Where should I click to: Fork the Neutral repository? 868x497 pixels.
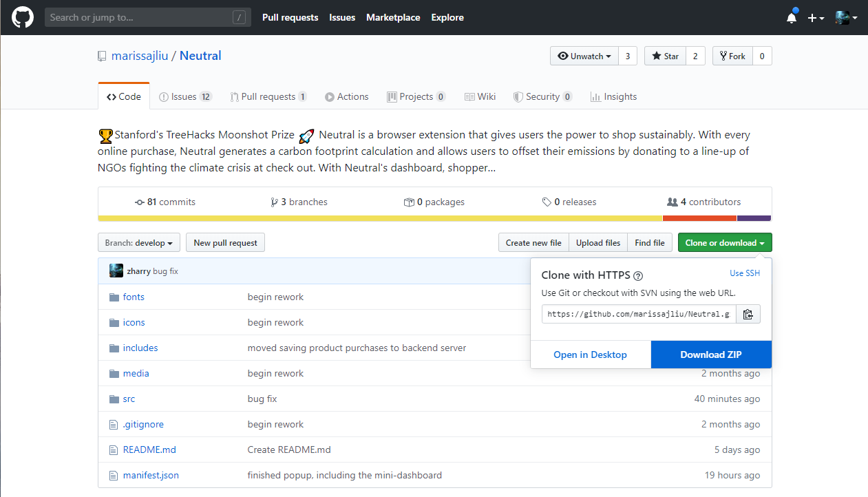click(x=732, y=56)
